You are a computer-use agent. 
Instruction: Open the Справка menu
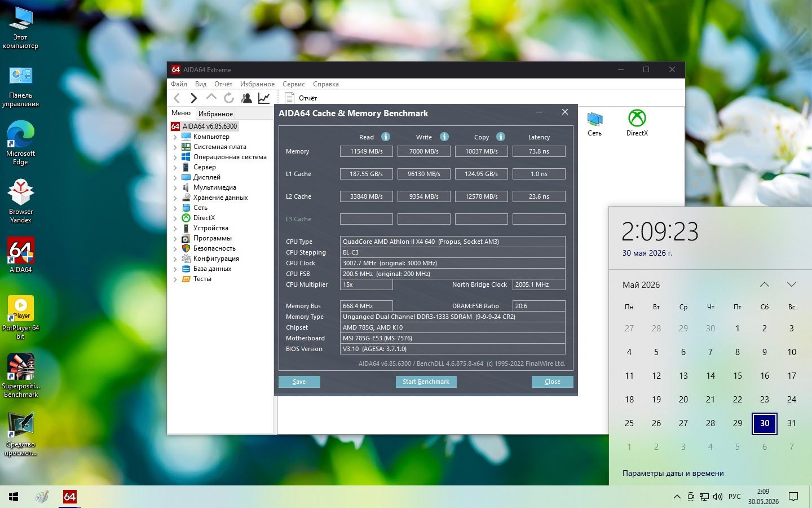(x=326, y=84)
